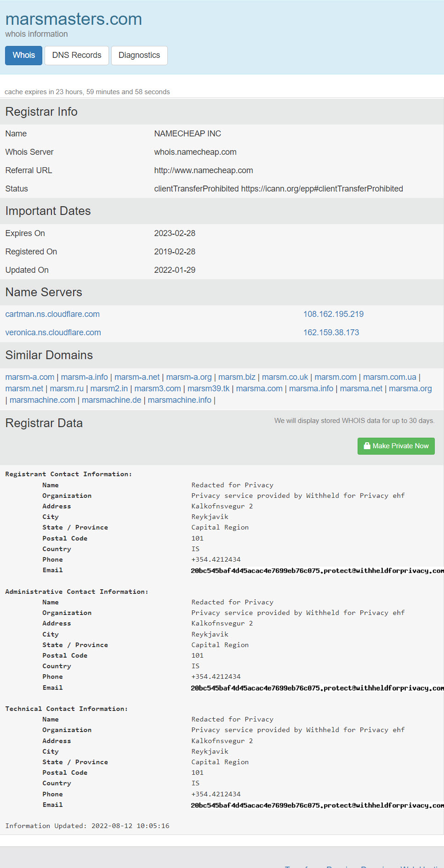Screen dimensions: 444x868
Task: Select Information Updated timestamp line
Action: point(87,826)
